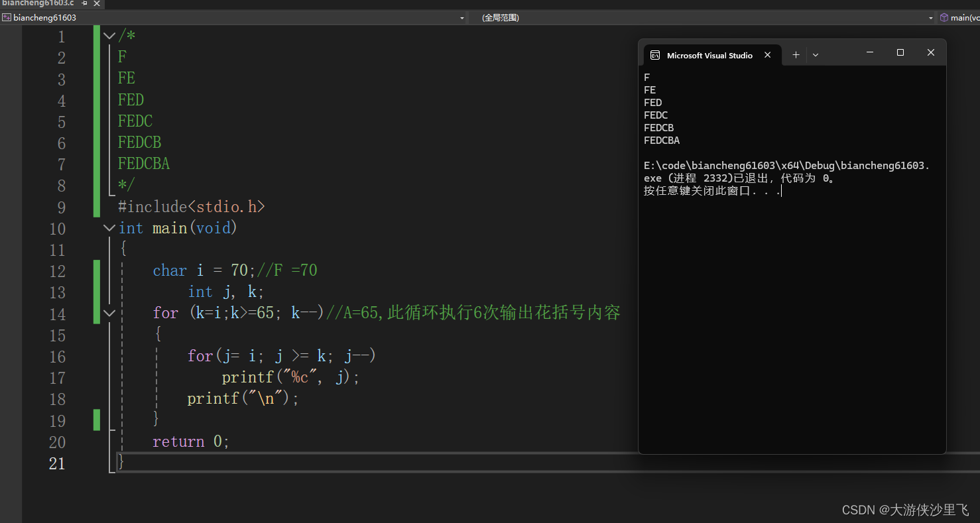Viewport: 980px width, 523px height.
Task: Click console output line 'FEDCB'
Action: tap(658, 128)
